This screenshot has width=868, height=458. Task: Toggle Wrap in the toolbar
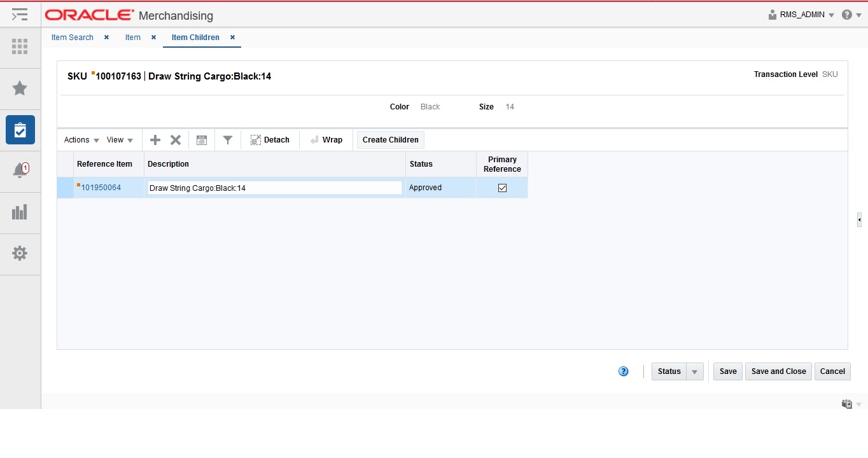tap(326, 140)
